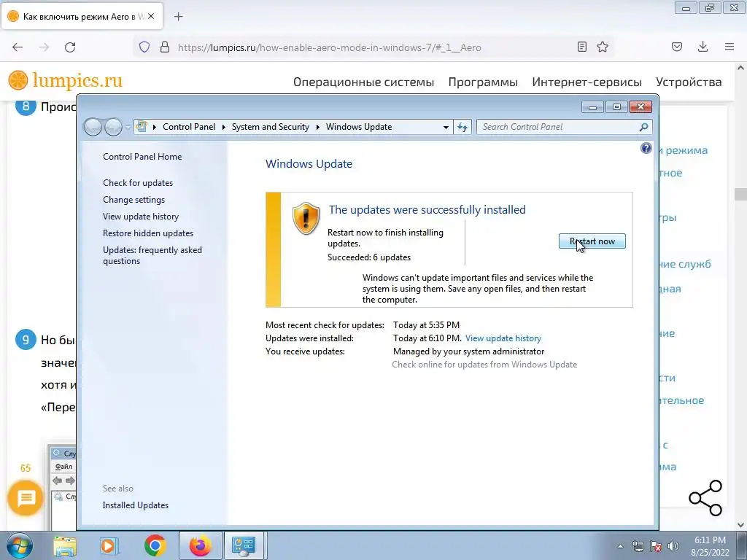This screenshot has width=747, height=560.
Task: Click Control Panel breadcrumb
Action: [x=189, y=127]
